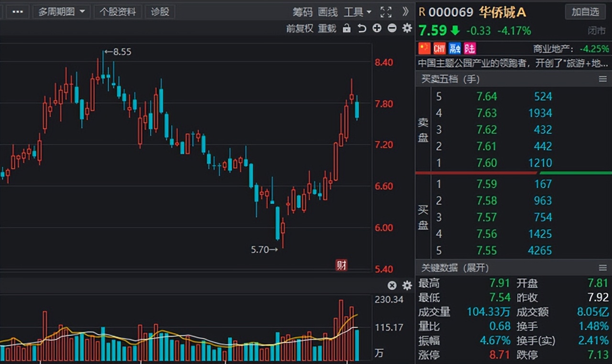The width and height of the screenshot is (612, 364).
Task: Reload chart data via 重载
Action: point(327,29)
